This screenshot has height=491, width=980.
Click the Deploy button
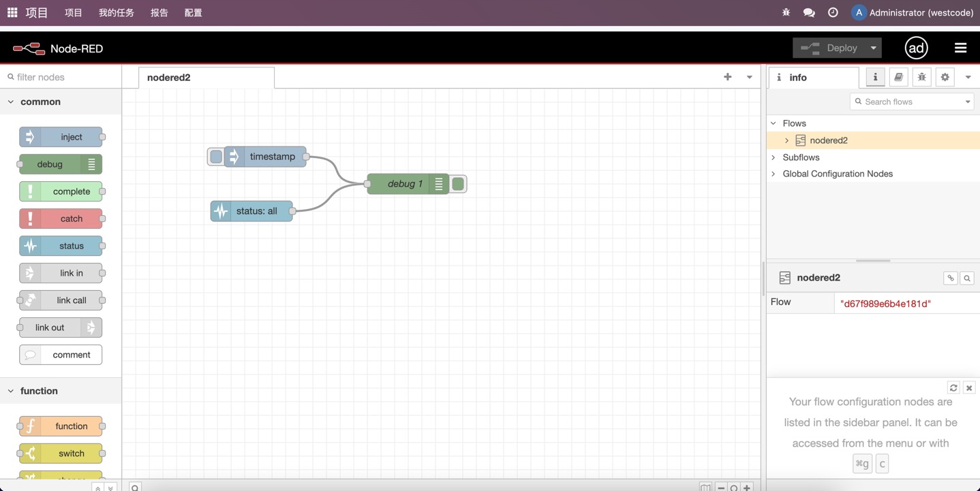pos(831,48)
